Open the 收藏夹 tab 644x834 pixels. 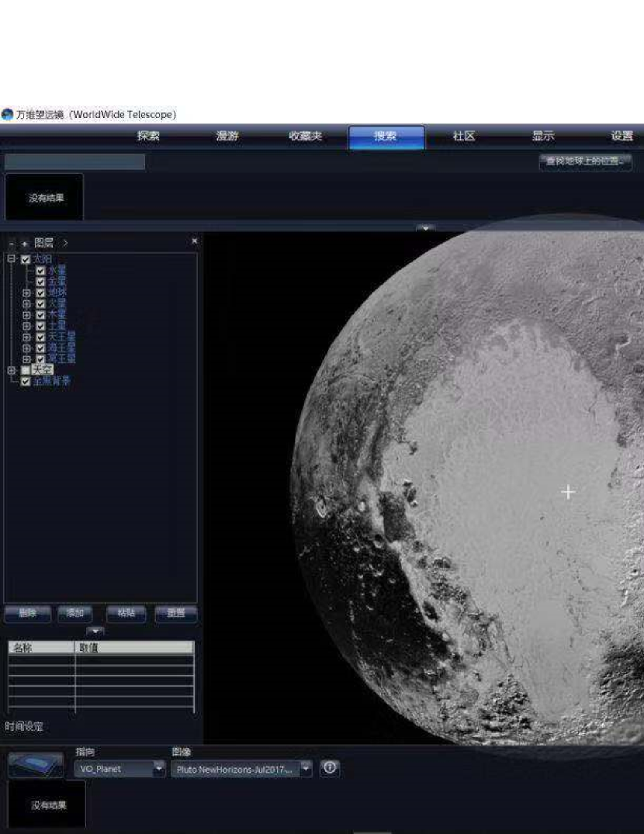tap(306, 137)
